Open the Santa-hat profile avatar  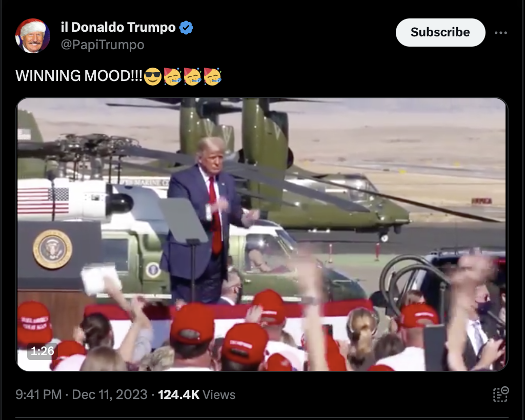32,36
